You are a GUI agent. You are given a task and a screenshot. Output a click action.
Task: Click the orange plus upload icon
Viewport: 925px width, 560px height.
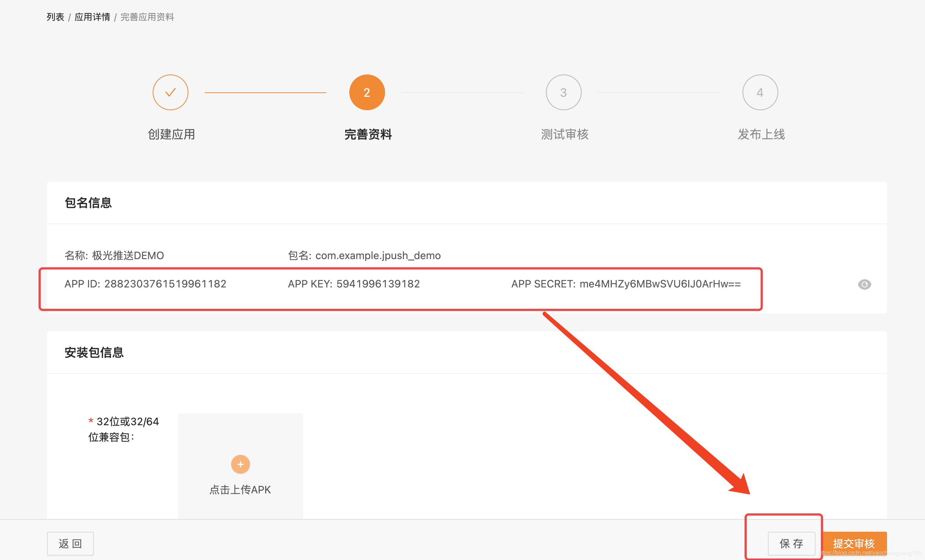pyautogui.click(x=240, y=464)
